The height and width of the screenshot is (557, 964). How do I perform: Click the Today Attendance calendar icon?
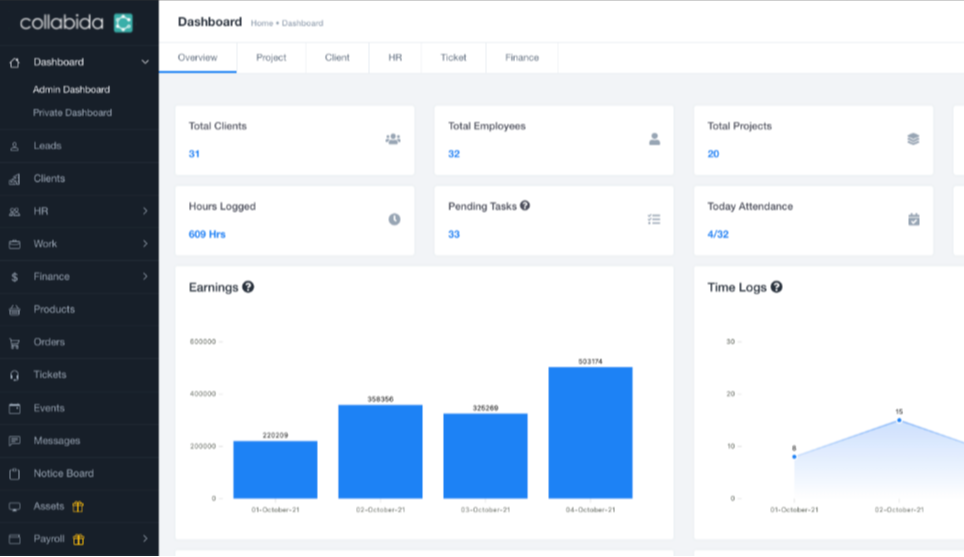913,219
